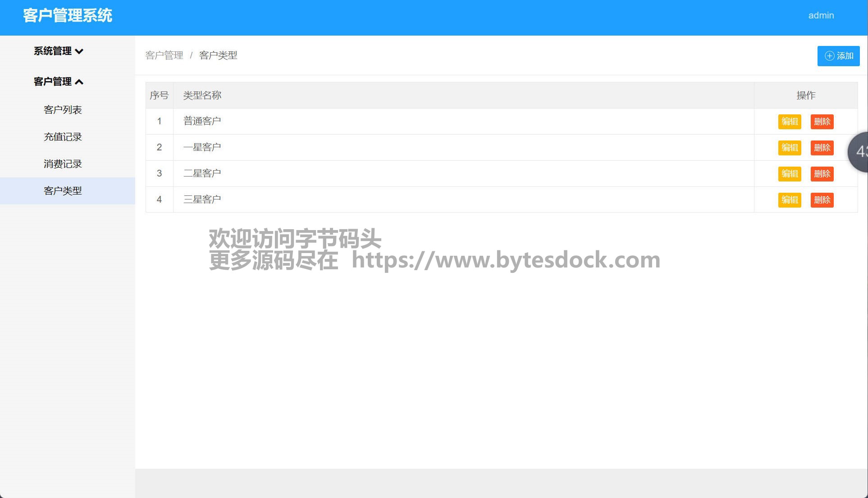Click the 类型名称 column header
The image size is (868, 498).
202,95
